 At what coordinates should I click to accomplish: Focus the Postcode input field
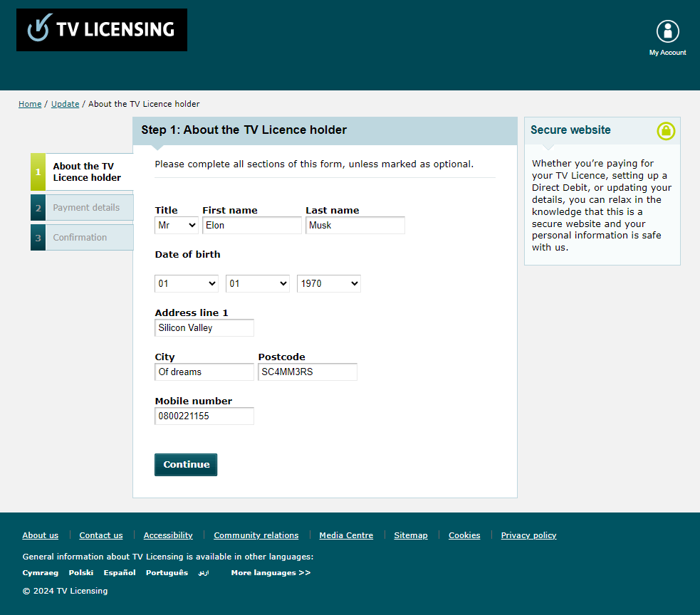click(x=308, y=372)
